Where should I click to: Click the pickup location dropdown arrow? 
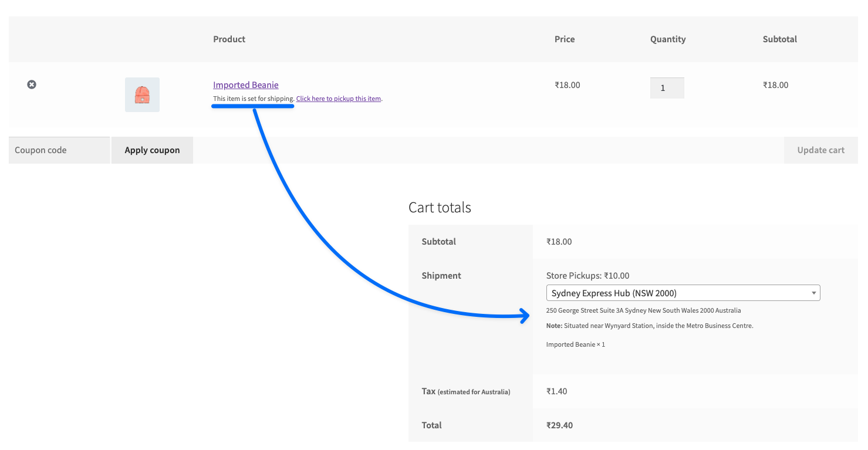[813, 293]
